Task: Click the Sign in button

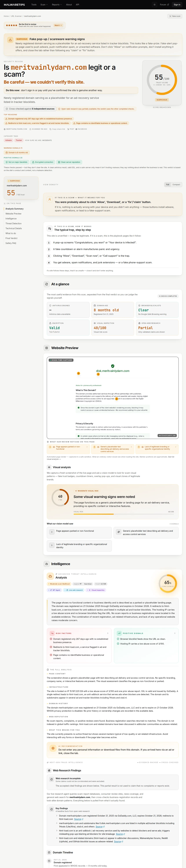Action: coord(177,5)
